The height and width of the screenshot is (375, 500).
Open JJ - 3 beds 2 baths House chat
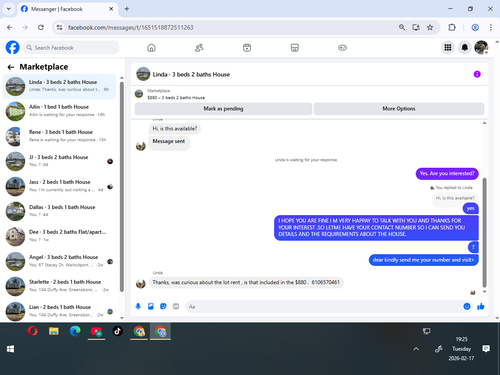59,161
